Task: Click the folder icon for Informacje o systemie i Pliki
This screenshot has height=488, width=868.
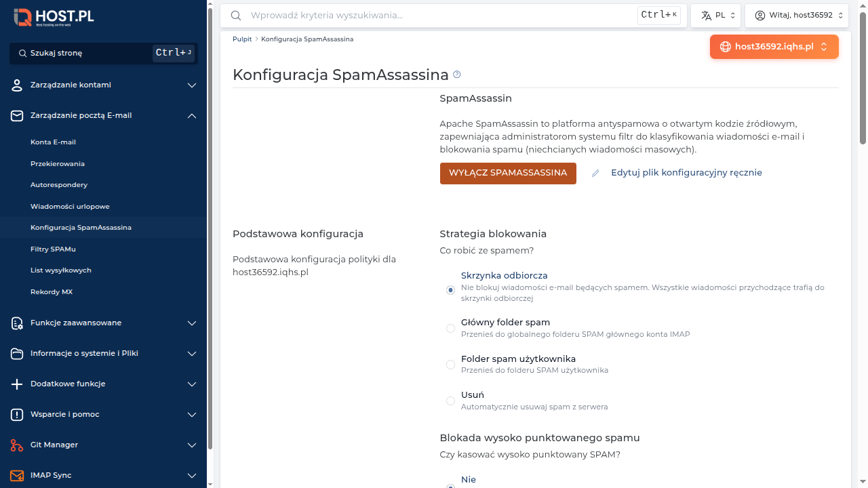Action: pos(17,354)
